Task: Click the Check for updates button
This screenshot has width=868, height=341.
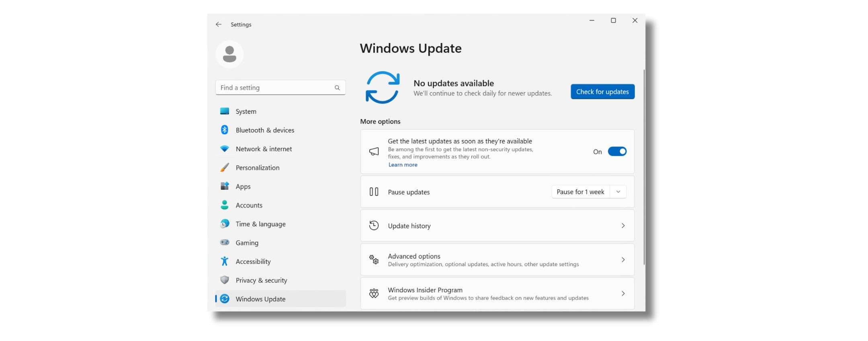Action: coord(602,92)
